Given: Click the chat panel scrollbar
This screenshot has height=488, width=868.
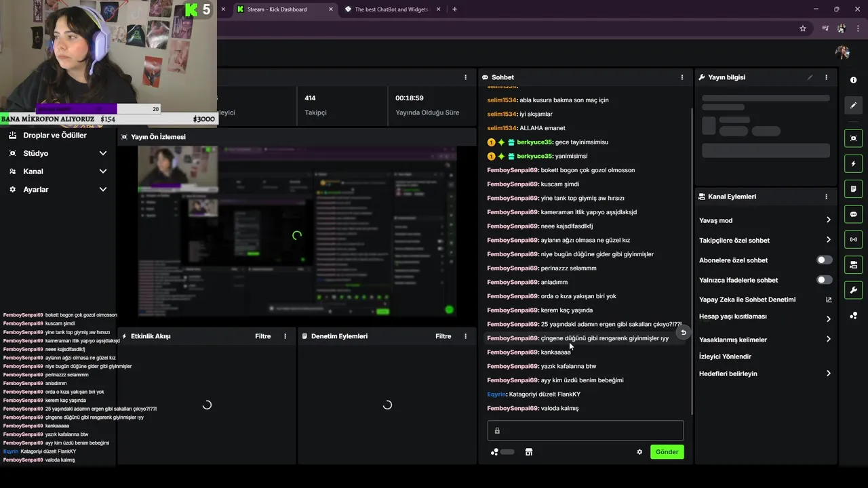Looking at the screenshot, I should click(692, 261).
